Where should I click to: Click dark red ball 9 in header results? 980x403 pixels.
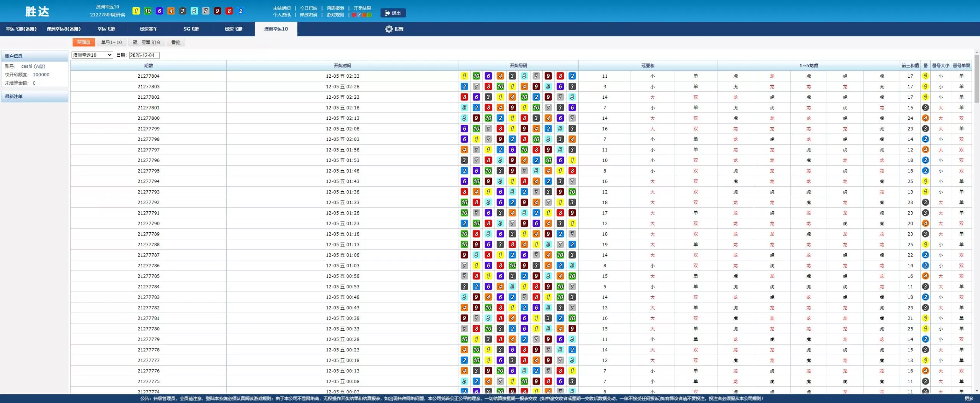pyautogui.click(x=217, y=11)
